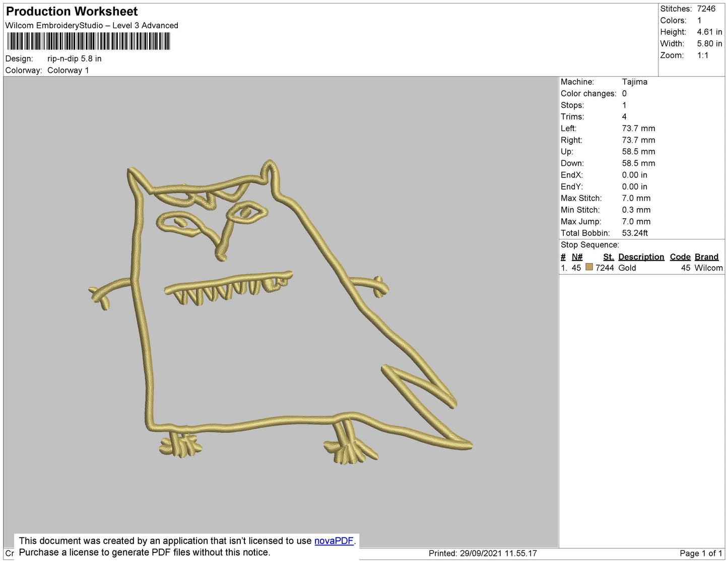Select the 'Printed: 29/09/2021 11.55.17' timestamp
Viewport: 728px width, 563px height.
coord(483,553)
